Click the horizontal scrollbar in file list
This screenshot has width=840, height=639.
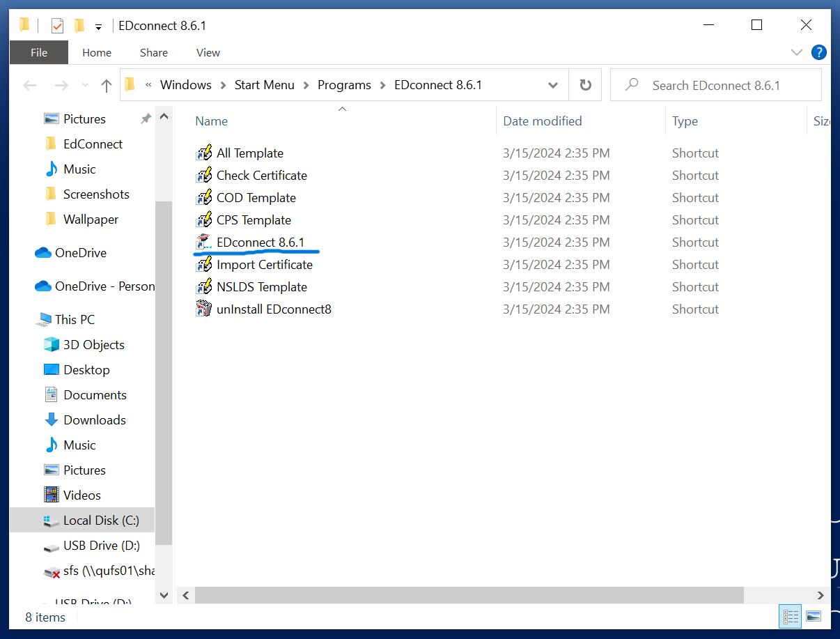coord(469,596)
